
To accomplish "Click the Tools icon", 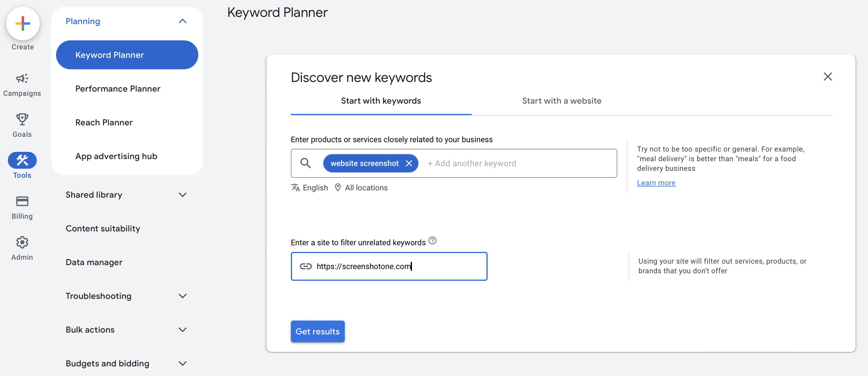I will click(22, 160).
